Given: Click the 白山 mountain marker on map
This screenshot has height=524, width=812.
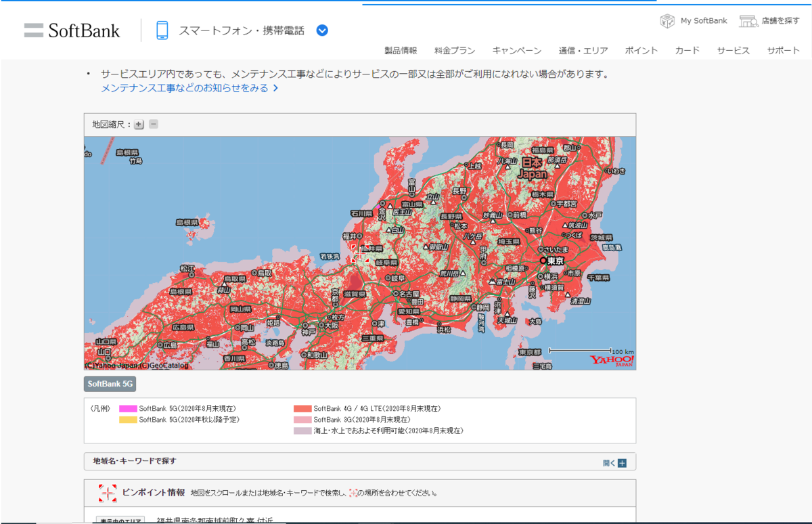Looking at the screenshot, I should (x=390, y=230).
